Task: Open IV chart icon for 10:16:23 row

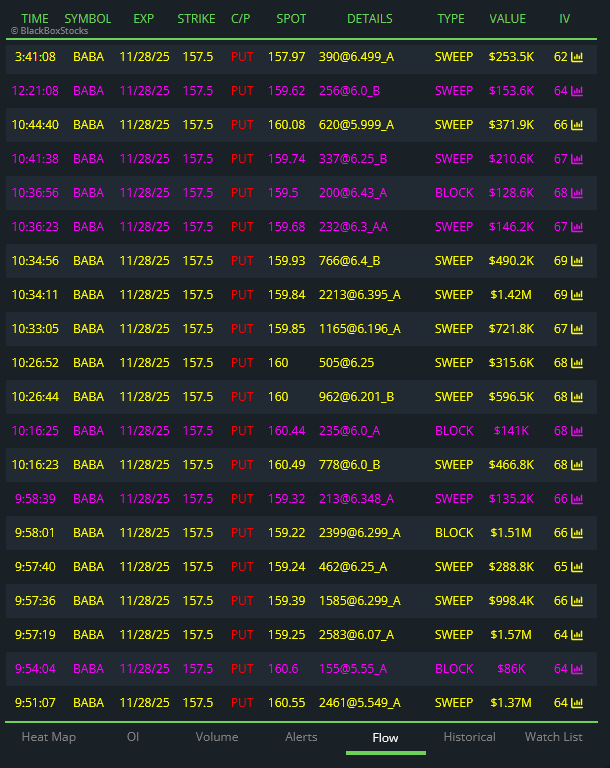Action: (x=577, y=465)
